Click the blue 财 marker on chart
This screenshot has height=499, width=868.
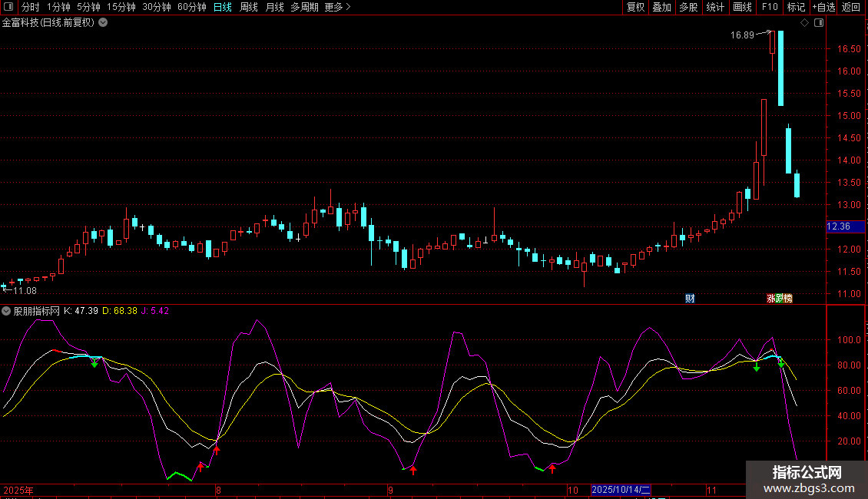click(x=690, y=299)
